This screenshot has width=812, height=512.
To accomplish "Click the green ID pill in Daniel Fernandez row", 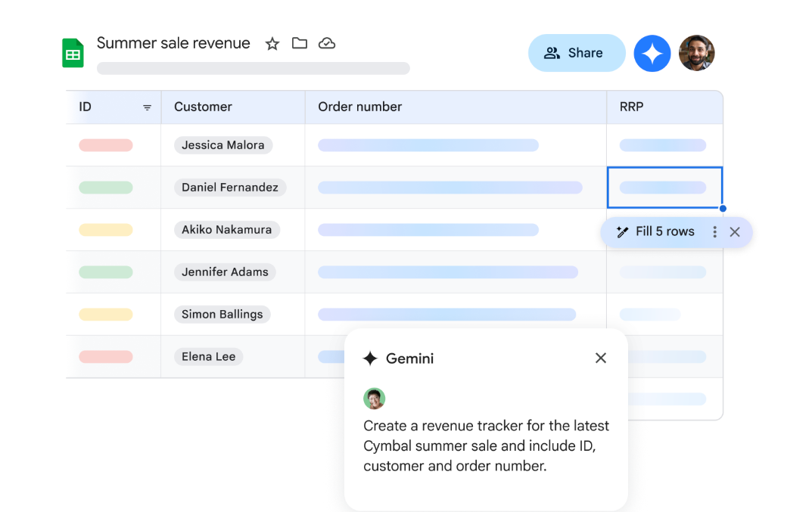I will 106,188.
